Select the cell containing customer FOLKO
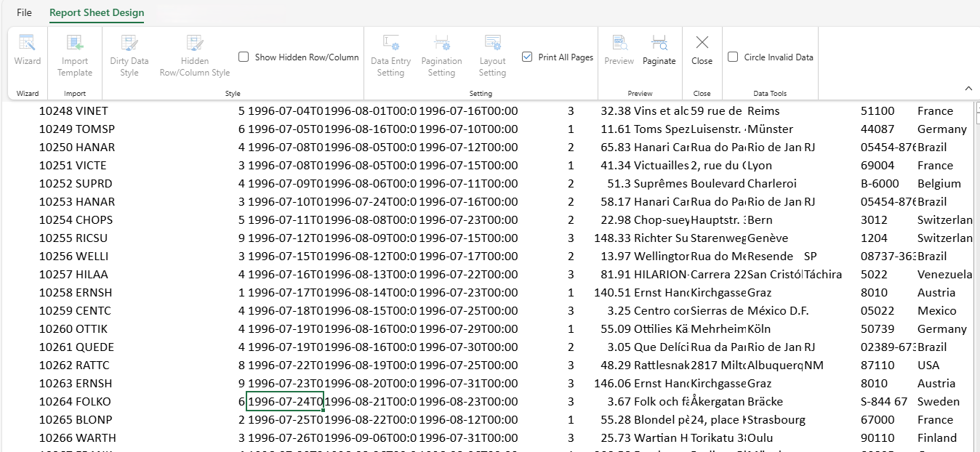Viewport: 980px width, 452px height. tap(94, 402)
